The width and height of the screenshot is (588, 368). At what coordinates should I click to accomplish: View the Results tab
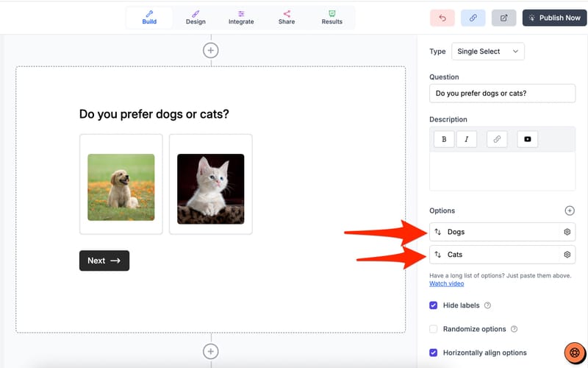[332, 18]
